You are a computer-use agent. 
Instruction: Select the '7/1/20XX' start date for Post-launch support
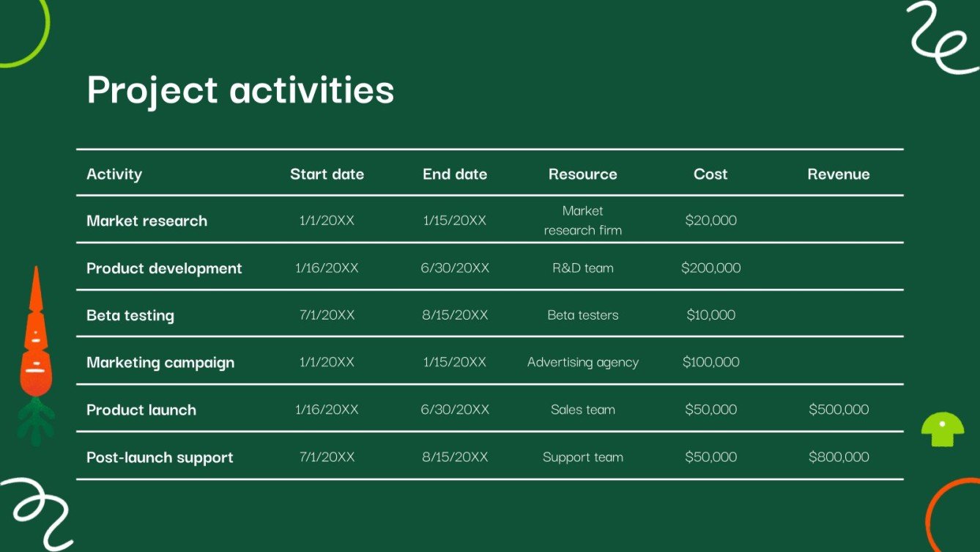pos(327,457)
